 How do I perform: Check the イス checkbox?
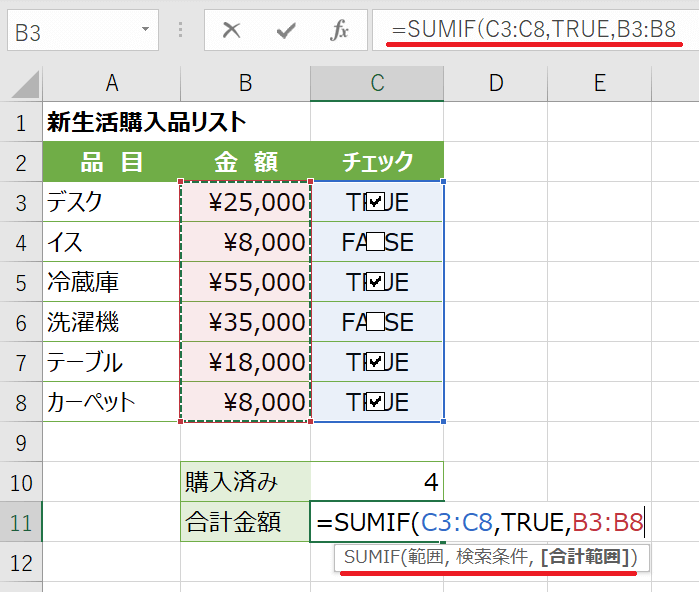click(376, 242)
